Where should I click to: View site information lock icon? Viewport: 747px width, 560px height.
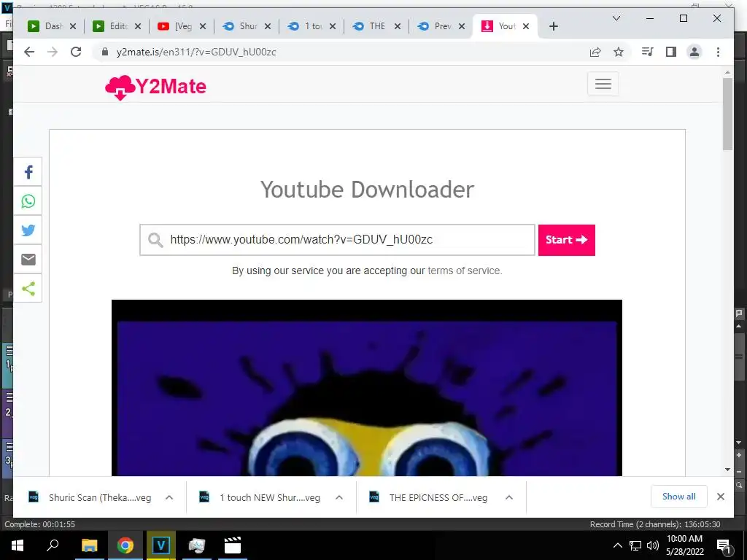point(105,52)
